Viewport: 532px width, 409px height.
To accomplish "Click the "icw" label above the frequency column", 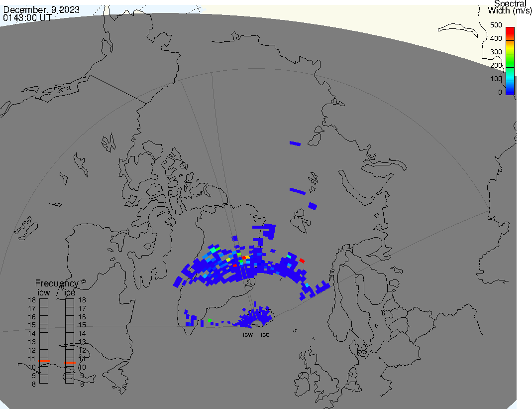I will pyautogui.click(x=43, y=293).
